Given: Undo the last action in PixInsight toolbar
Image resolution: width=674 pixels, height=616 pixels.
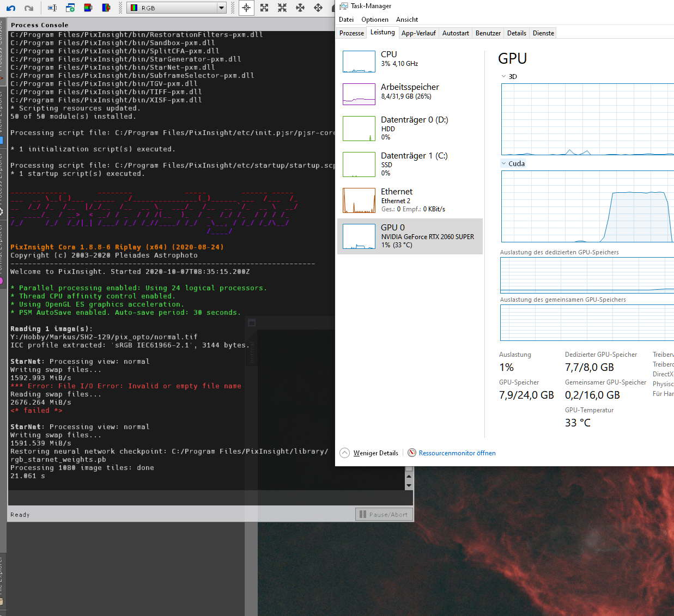Looking at the screenshot, I should [x=11, y=8].
